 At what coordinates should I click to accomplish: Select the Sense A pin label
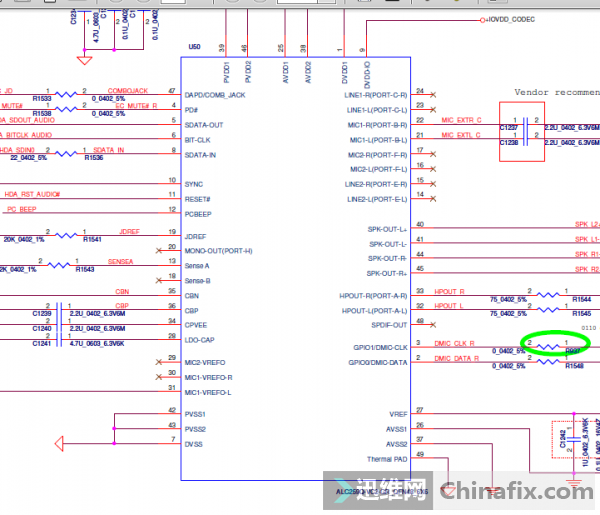(x=197, y=266)
